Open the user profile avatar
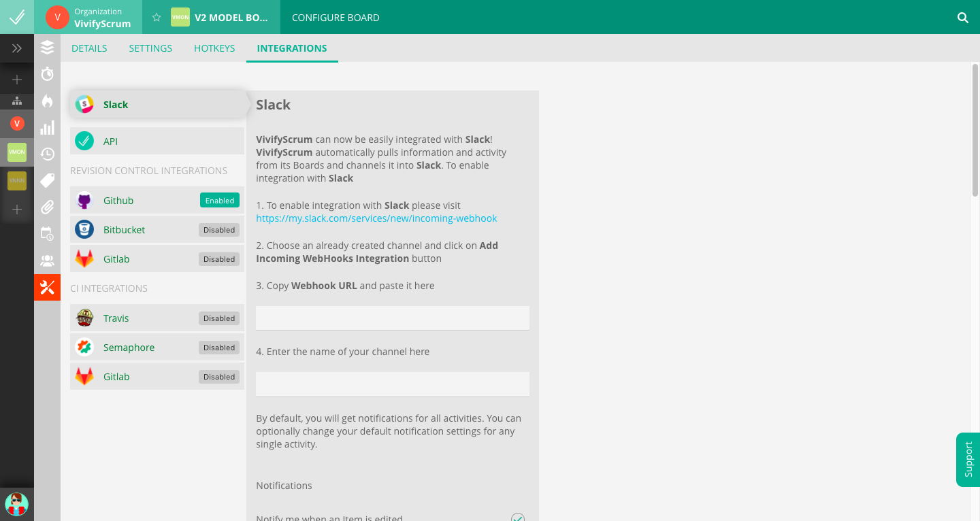This screenshot has width=980, height=521. click(x=17, y=504)
